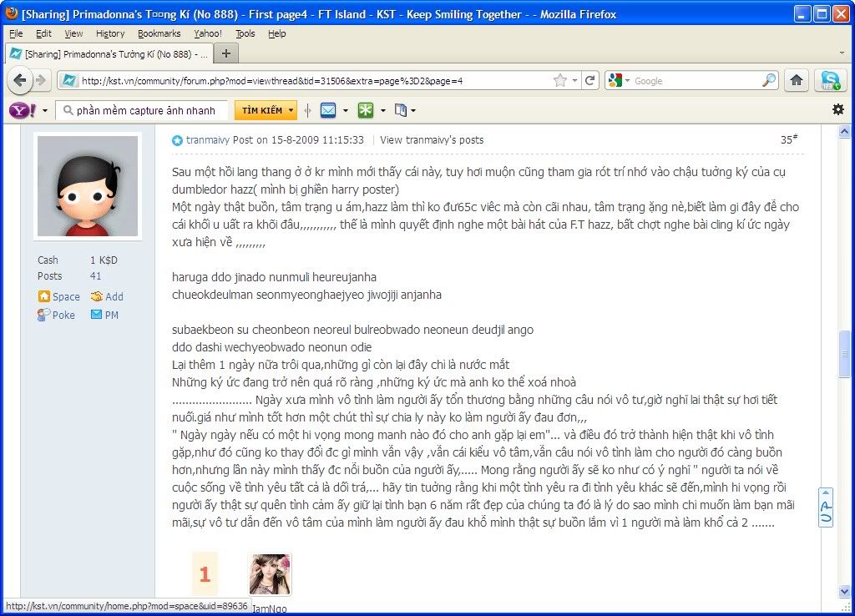
Task: Go back using the back arrow button
Action: click(x=20, y=81)
